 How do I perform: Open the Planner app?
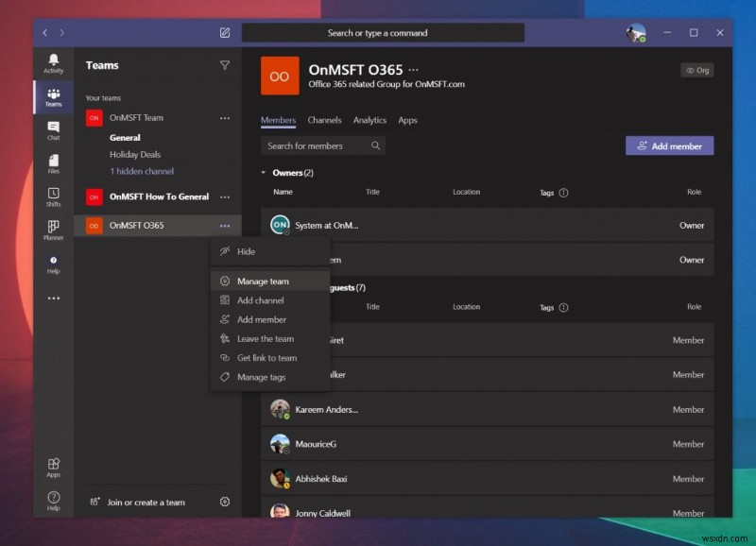54,230
